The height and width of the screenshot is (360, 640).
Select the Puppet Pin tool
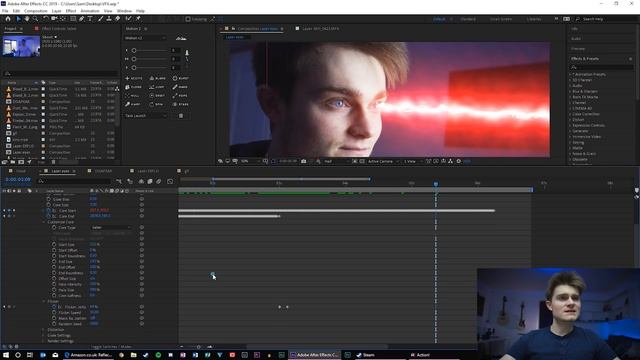click(x=138, y=19)
